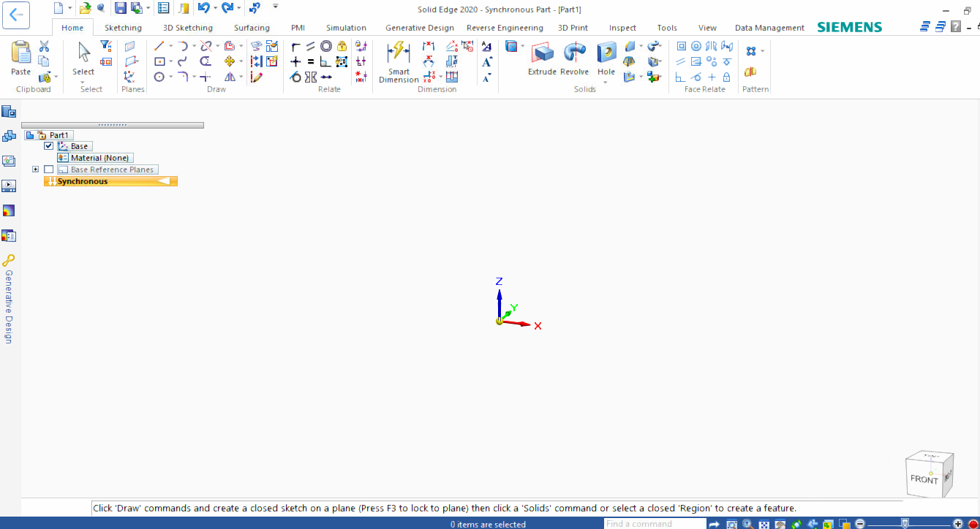Click the Cut scissors icon

pos(44,46)
